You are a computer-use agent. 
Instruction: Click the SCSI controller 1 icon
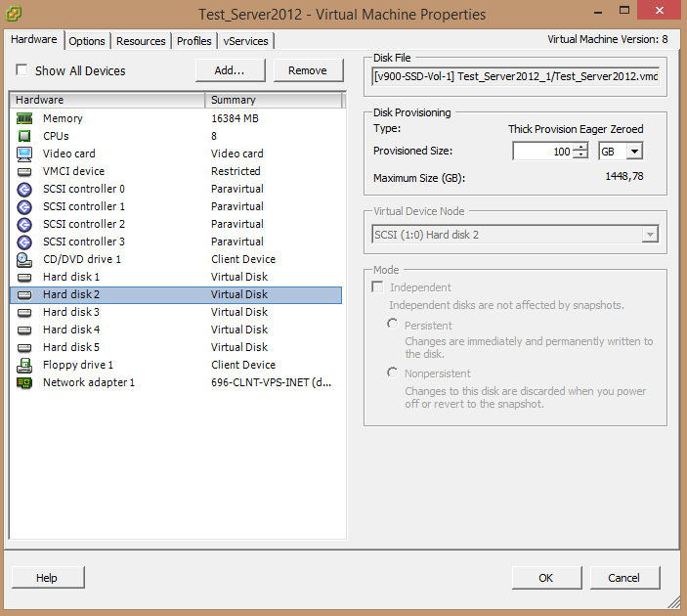tap(24, 207)
